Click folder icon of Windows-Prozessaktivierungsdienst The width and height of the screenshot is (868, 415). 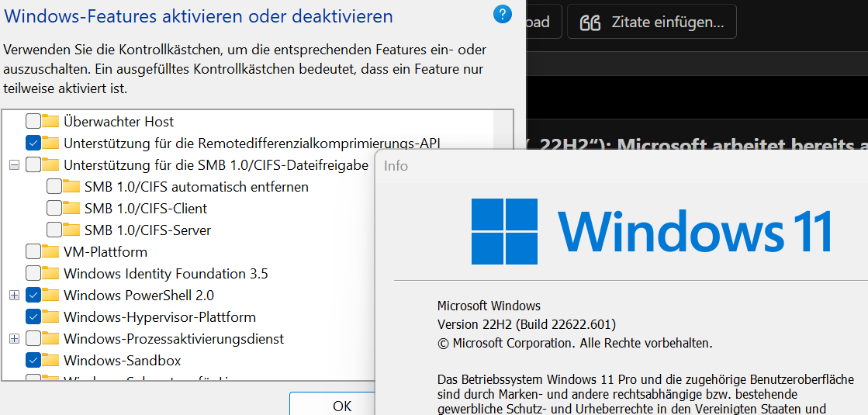pos(50,339)
